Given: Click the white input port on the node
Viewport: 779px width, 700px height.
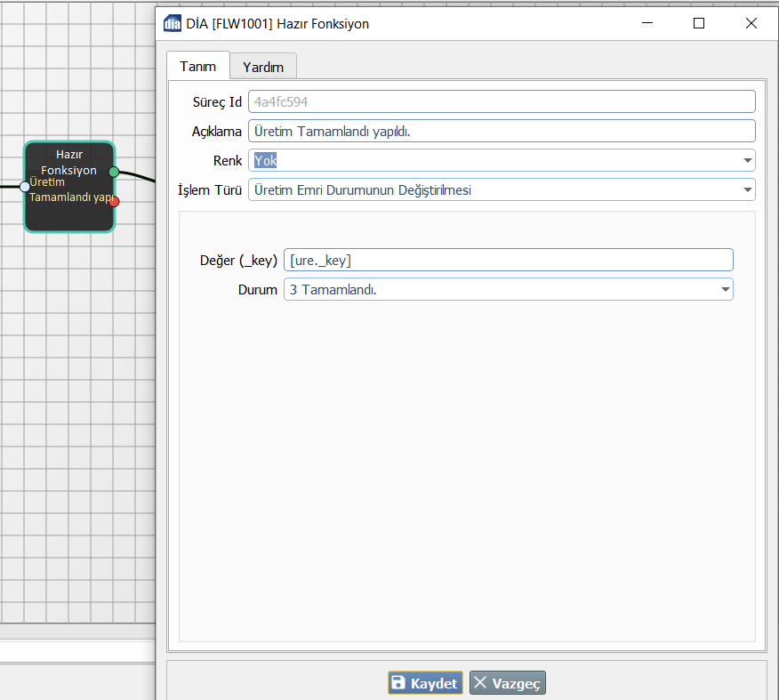Looking at the screenshot, I should click(x=25, y=187).
